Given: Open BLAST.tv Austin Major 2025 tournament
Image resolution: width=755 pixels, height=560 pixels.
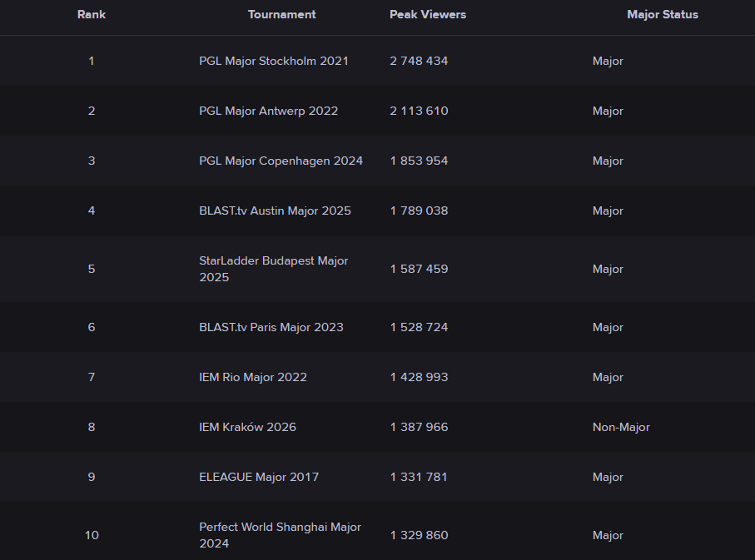Looking at the screenshot, I should 275,211.
